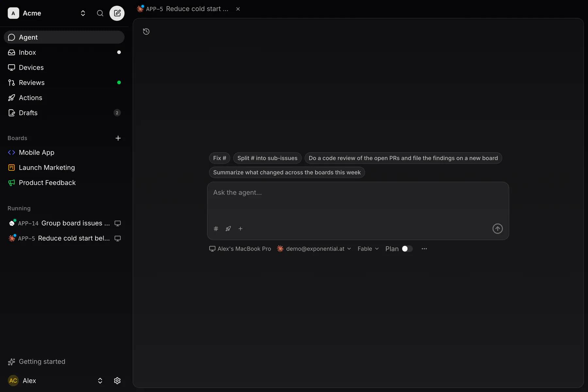Select the Split # into sub-issues suggestion

pos(267,158)
